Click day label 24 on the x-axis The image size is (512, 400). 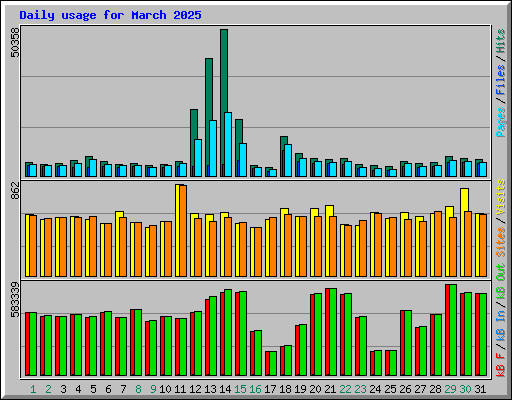[x=375, y=389]
